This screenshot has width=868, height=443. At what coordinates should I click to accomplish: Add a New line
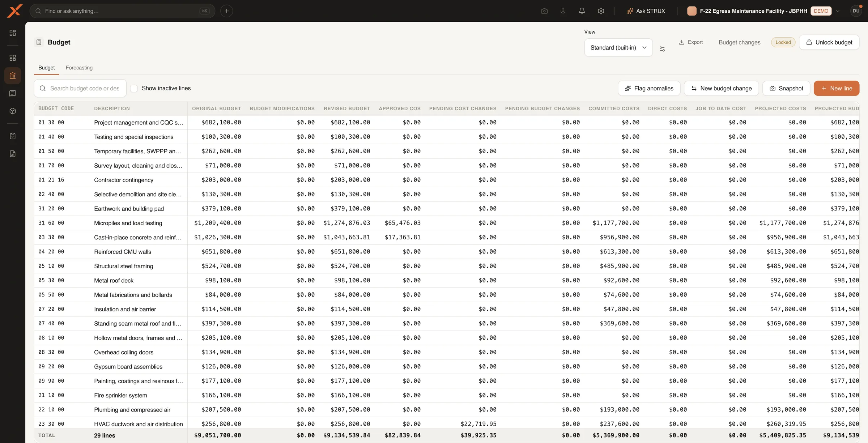click(836, 88)
